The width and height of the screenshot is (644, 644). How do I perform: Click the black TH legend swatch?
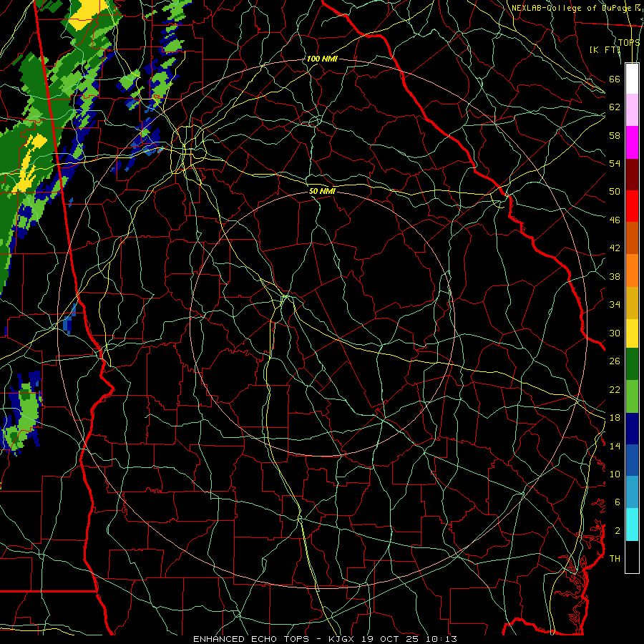632,557
